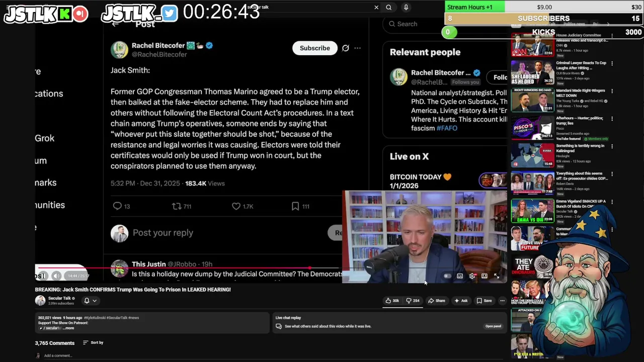Viewport: 644px width, 362px height.
Task: Open options for 'Everything about this seems off' video
Action: click(x=612, y=174)
